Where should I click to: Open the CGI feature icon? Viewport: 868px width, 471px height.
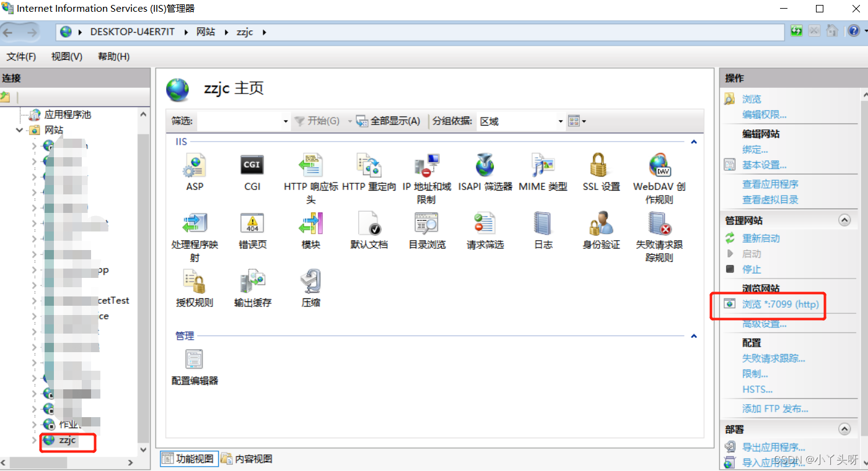252,173
